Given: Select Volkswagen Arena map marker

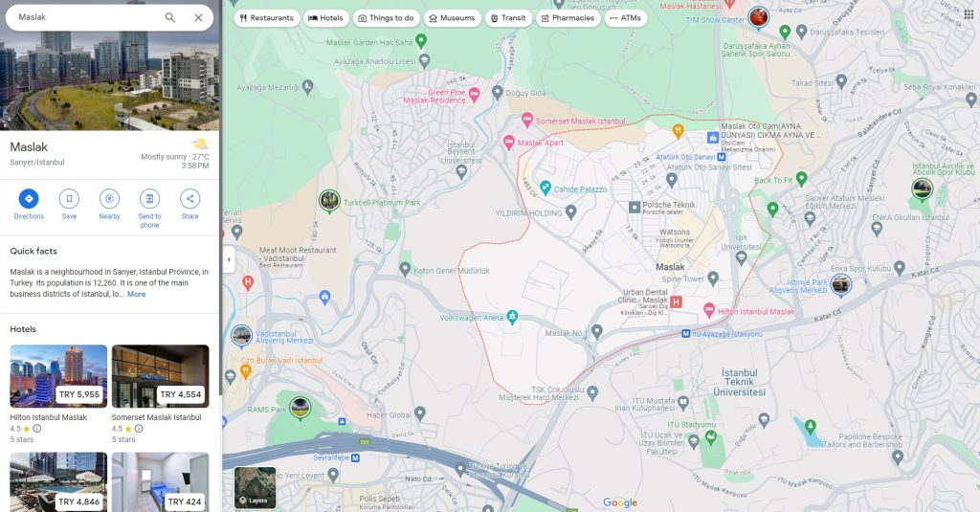Looking at the screenshot, I should tap(513, 317).
